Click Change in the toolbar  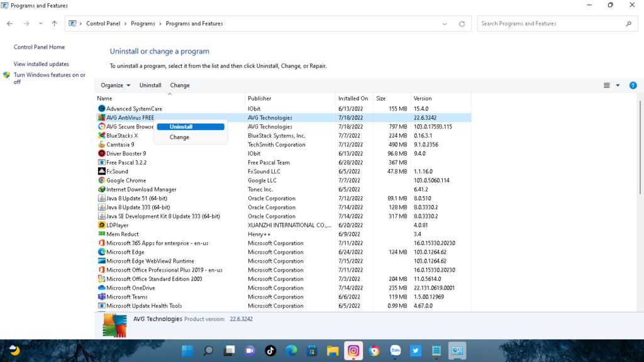point(180,85)
